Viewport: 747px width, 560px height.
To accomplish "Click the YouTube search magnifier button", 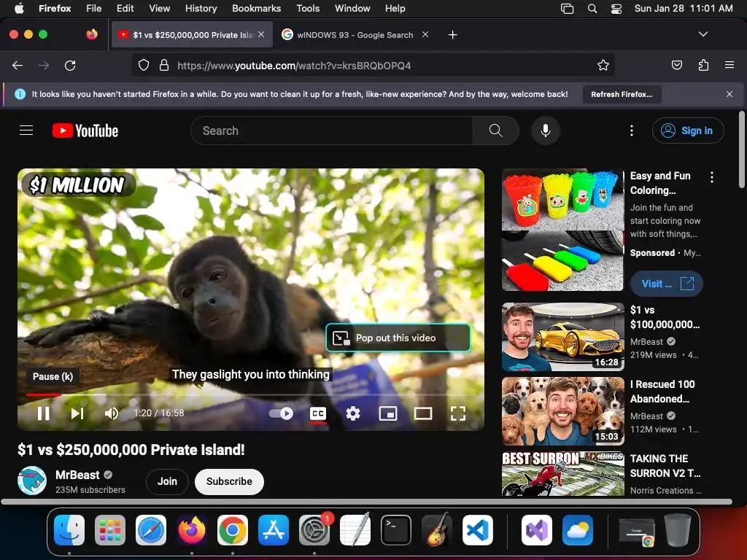I will coord(495,131).
